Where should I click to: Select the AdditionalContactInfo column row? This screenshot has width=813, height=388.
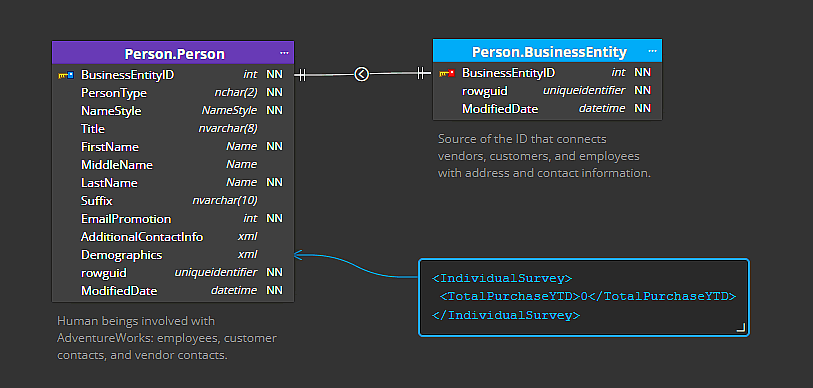tap(173, 237)
